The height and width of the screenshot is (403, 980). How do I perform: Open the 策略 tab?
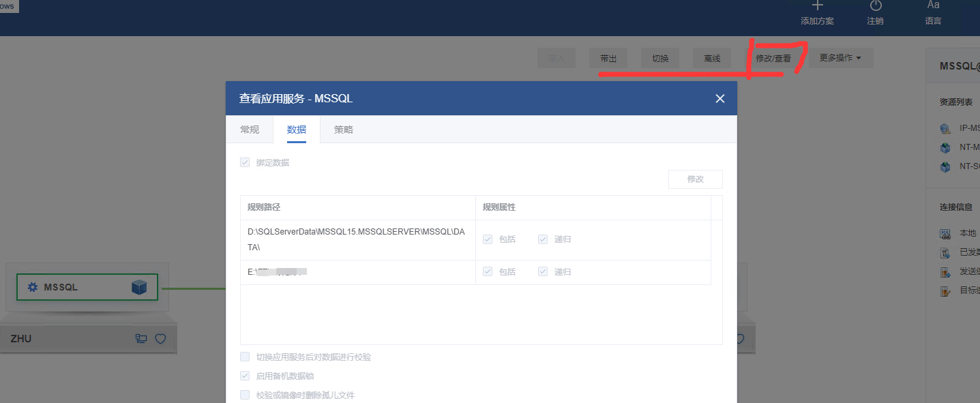pos(343,130)
